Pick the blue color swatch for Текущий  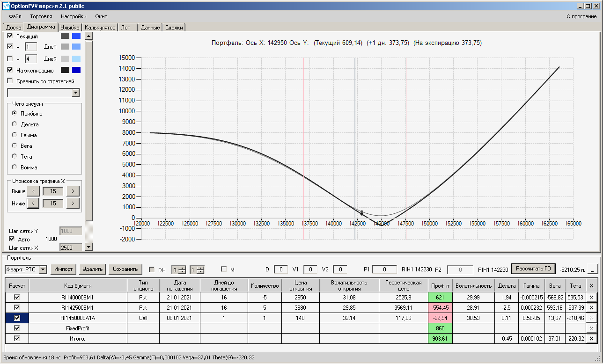pos(76,36)
